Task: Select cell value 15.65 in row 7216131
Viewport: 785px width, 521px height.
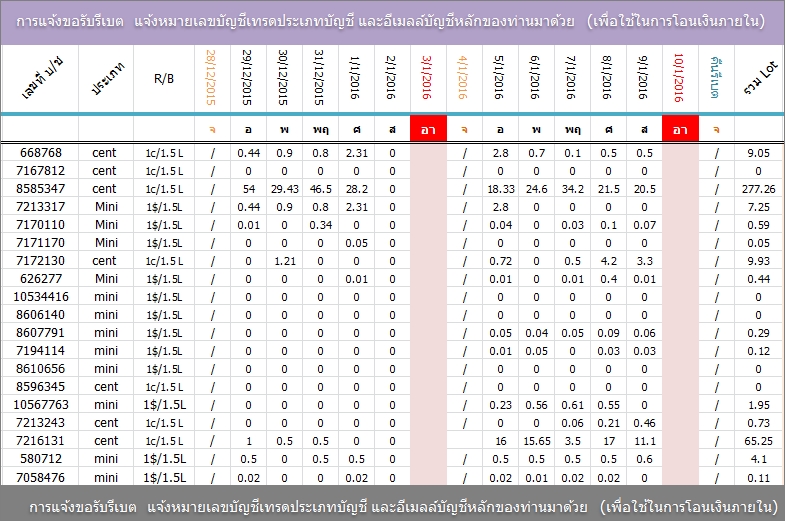Action: point(537,441)
